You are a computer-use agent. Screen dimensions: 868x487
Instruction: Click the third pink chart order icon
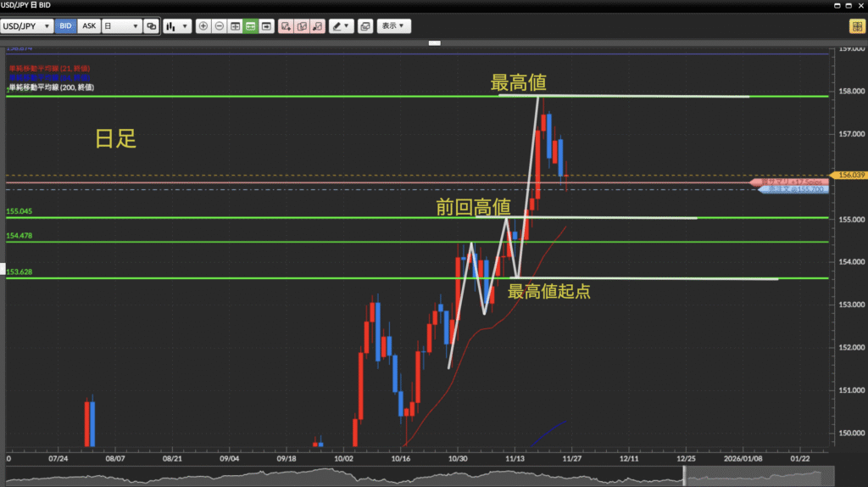(317, 26)
